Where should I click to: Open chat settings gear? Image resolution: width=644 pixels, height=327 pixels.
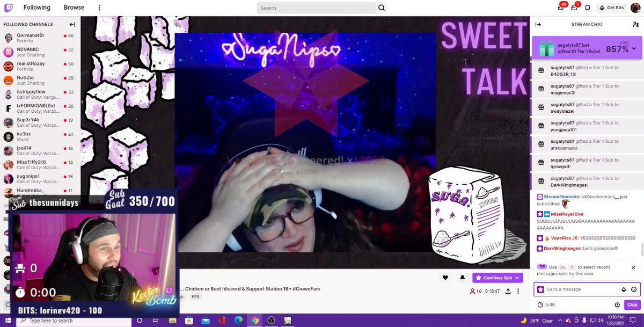tap(617, 304)
